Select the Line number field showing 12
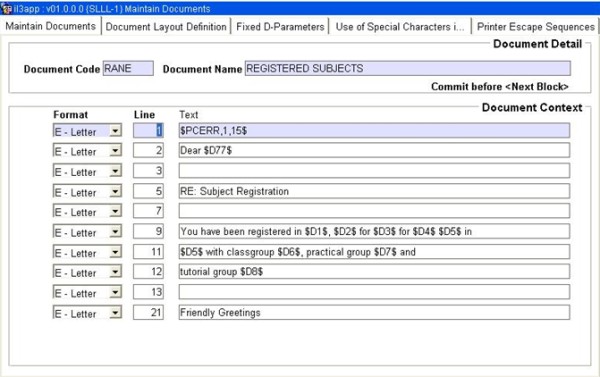Viewport: 600px width, 377px height. coord(148,272)
